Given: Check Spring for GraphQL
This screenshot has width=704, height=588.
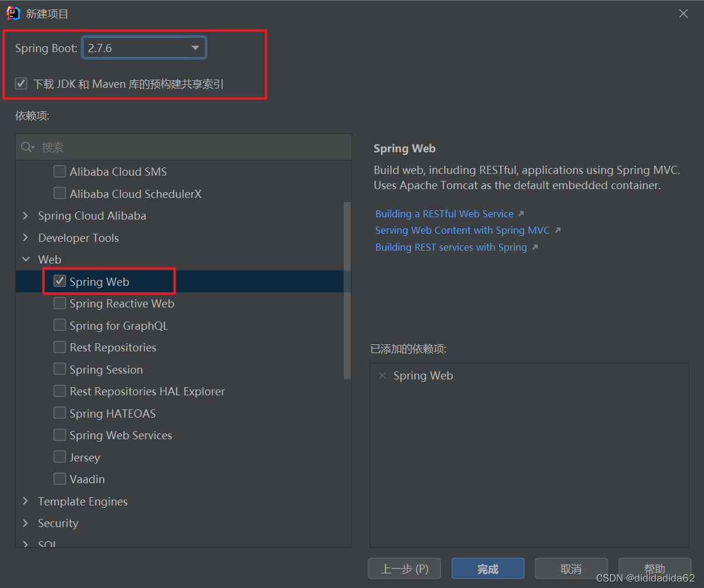Looking at the screenshot, I should click(60, 325).
